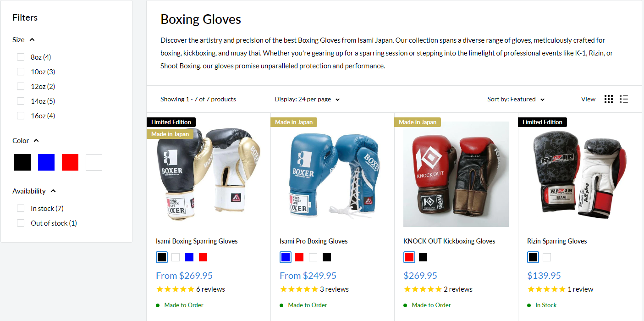Click the KNOCK OUT Kickboxing Gloves product image
The image size is (644, 321).
point(456,174)
